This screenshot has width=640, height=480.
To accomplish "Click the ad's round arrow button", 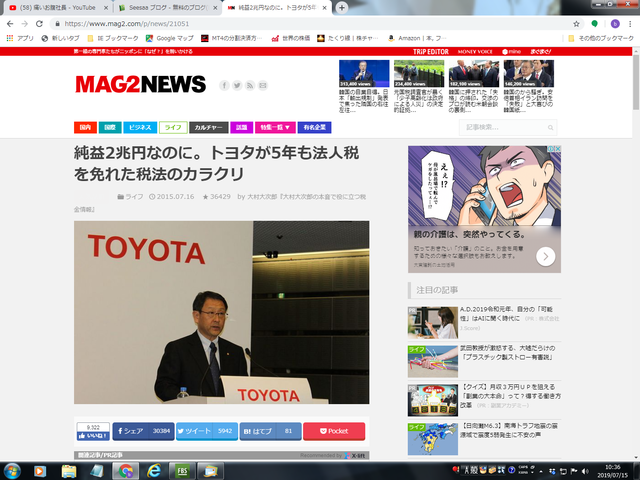I will click(x=545, y=256).
